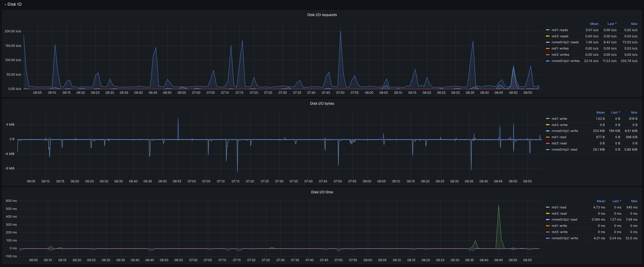
Task: Collapse the Disk IO row chevron
Action: [x=5, y=4]
